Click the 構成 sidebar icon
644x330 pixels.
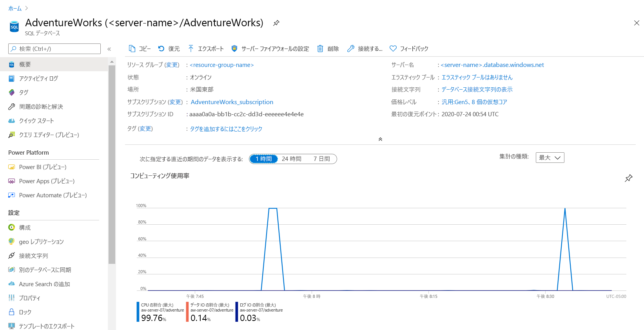pos(12,227)
